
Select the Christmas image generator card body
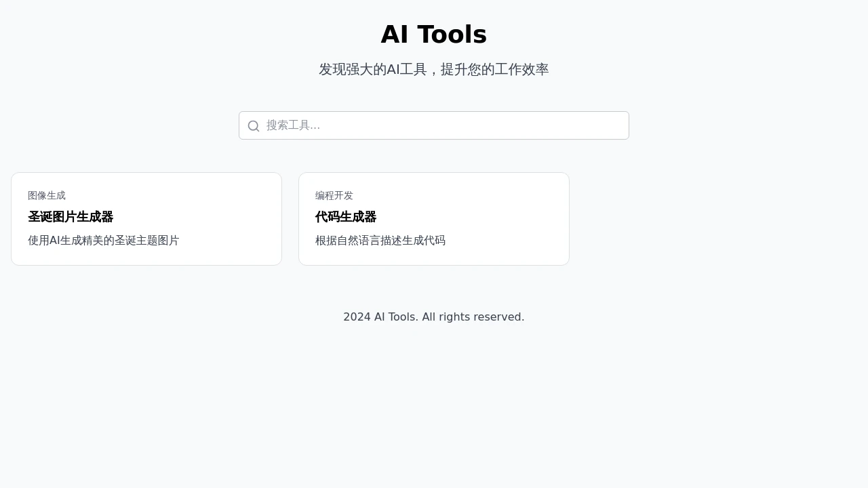click(x=146, y=218)
